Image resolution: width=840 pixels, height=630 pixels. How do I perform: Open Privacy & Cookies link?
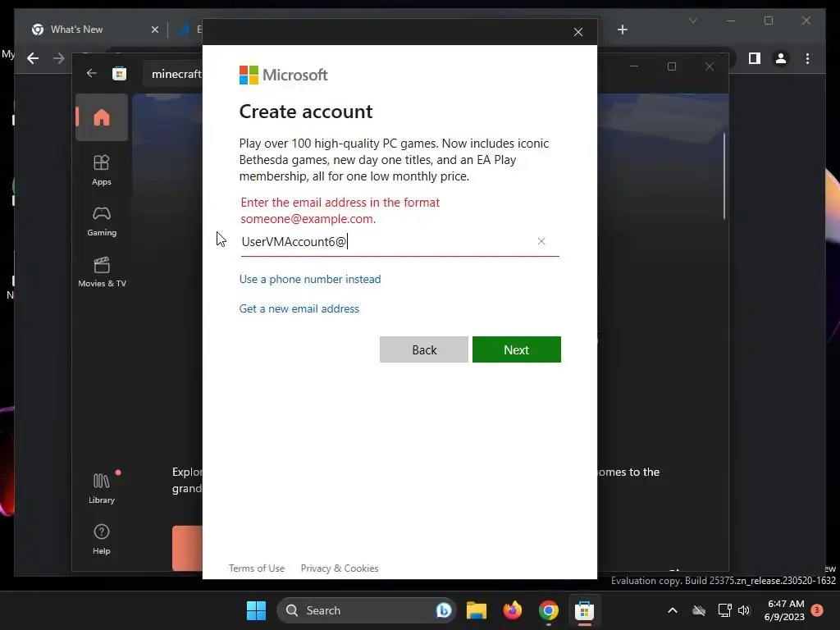pos(340,568)
